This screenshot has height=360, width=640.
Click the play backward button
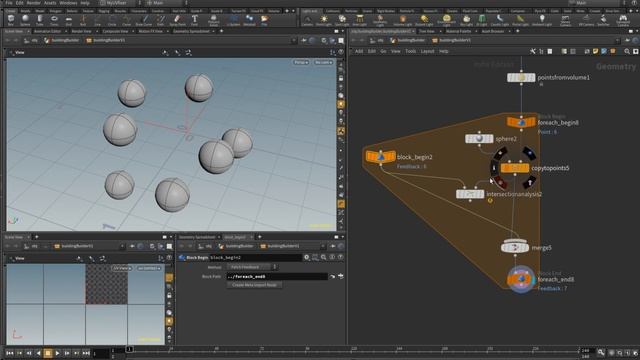tap(38, 353)
